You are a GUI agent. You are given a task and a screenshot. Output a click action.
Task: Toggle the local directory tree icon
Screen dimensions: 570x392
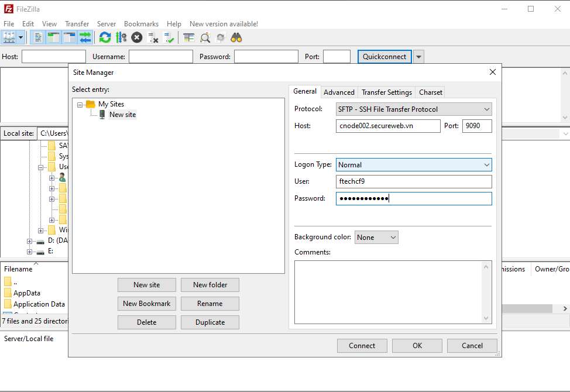53,37
